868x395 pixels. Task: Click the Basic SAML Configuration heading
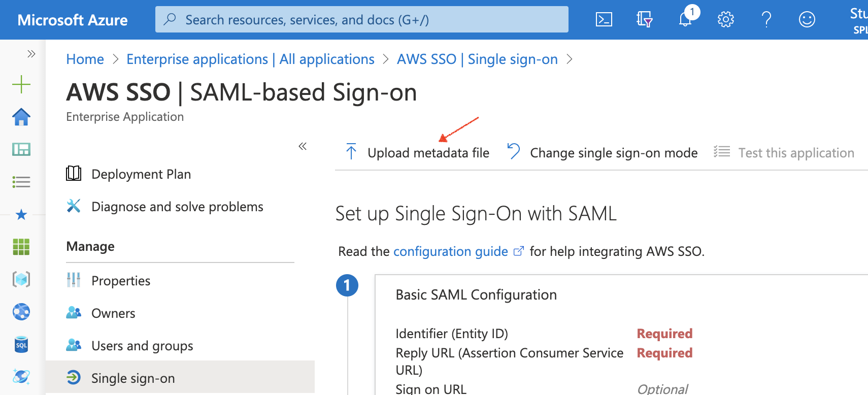tap(476, 295)
